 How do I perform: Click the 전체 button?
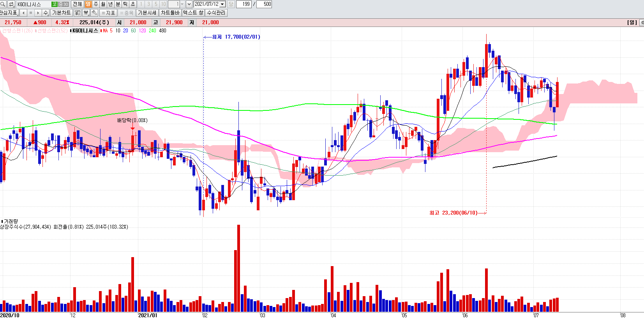(77, 4)
